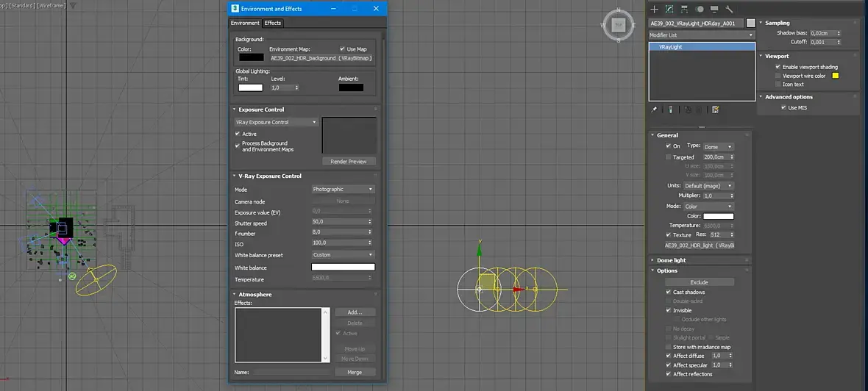This screenshot has height=391, width=868.
Task: Open the Display command panel tab
Action: 715,10
